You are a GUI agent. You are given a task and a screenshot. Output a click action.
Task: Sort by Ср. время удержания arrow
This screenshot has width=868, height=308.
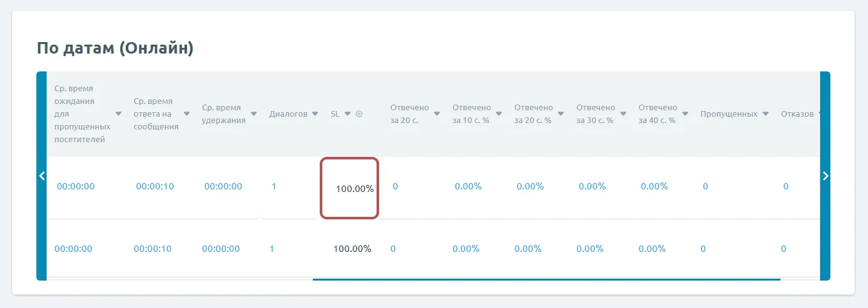(253, 114)
